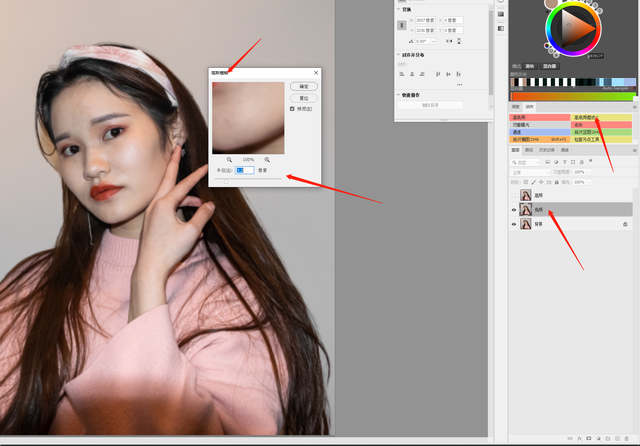Toggle the width-height link constraint icon

click(x=402, y=25)
